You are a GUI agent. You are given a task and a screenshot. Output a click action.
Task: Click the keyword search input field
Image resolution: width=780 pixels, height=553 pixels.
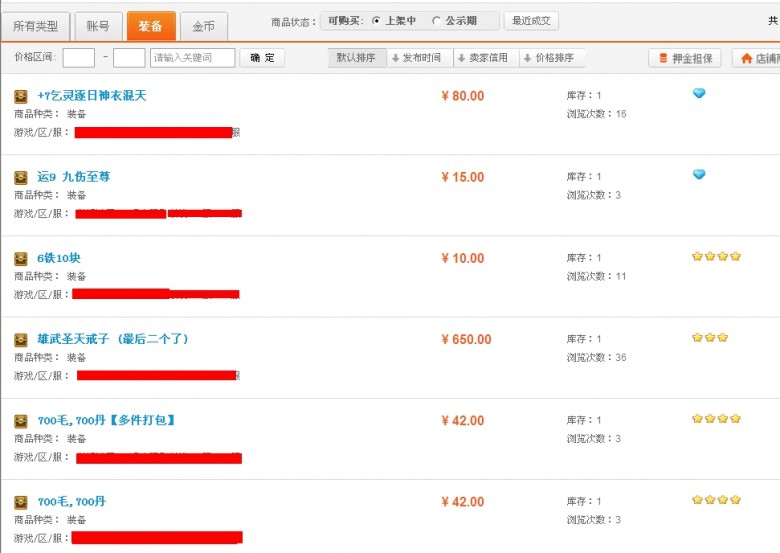(193, 58)
